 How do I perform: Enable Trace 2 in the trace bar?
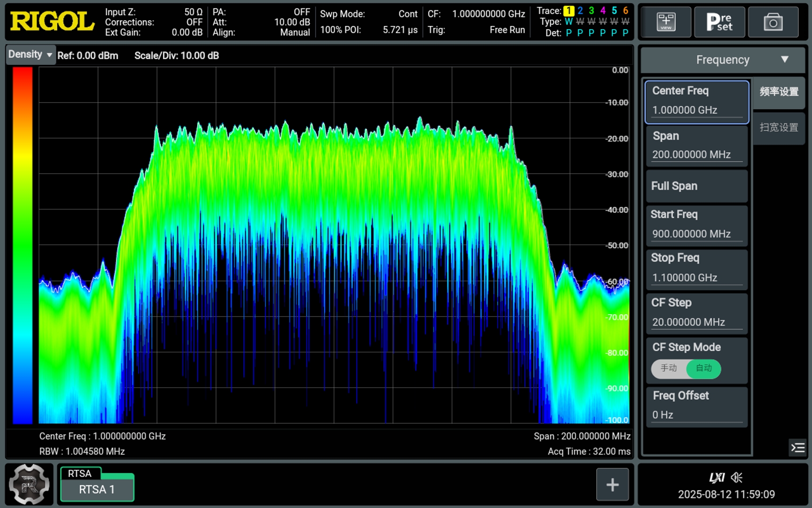pos(580,10)
